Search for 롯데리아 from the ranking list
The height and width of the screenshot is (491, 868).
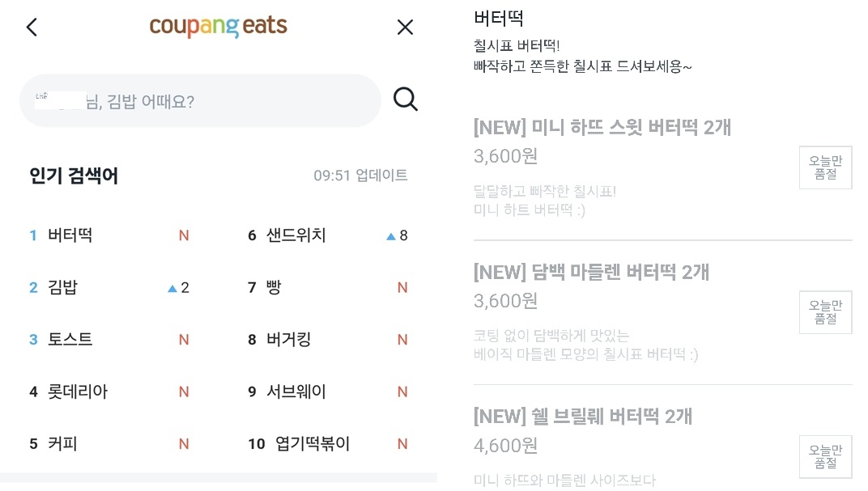click(78, 392)
